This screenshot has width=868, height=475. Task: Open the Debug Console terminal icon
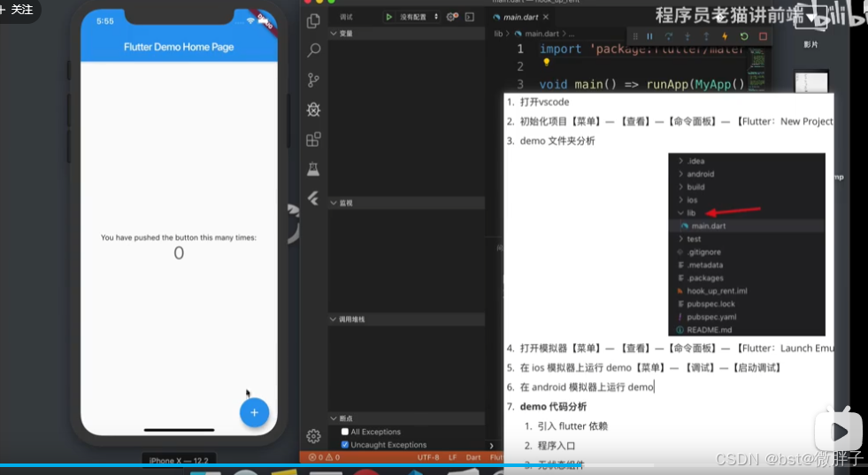tap(470, 17)
